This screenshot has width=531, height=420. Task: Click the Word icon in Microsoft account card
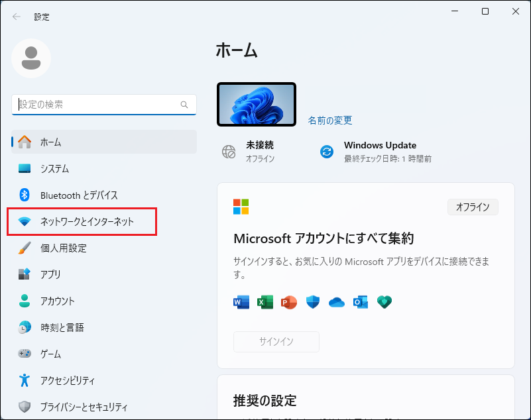pos(241,302)
